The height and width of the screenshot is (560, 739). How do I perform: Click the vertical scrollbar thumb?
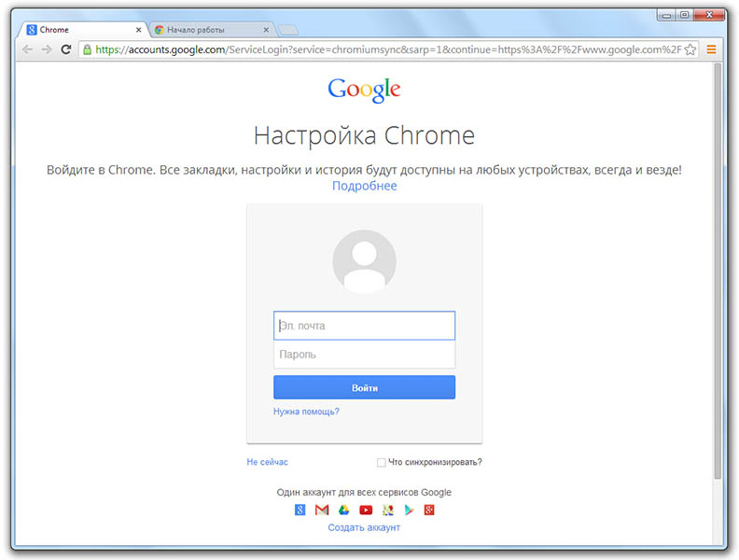click(x=718, y=271)
